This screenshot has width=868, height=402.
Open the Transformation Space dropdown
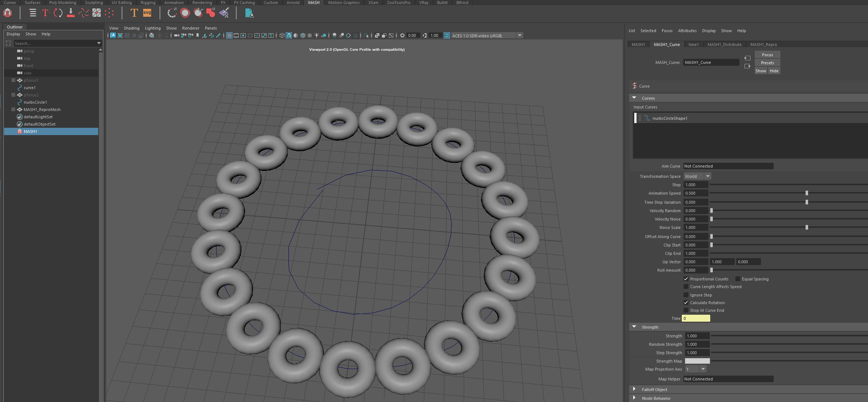click(x=707, y=176)
